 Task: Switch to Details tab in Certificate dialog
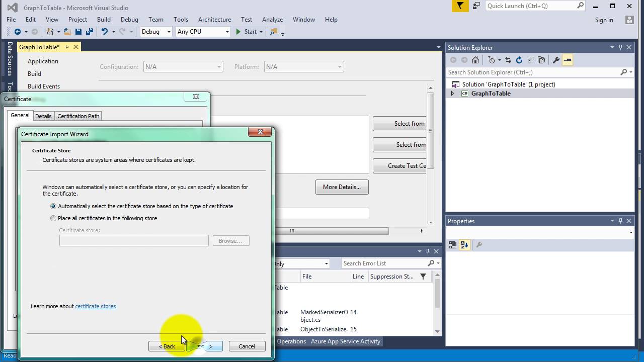click(x=43, y=116)
